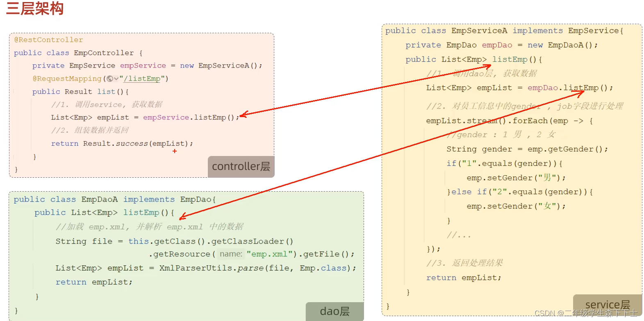Click the "三层架构" heading
The image size is (644, 321).
coord(35,8)
